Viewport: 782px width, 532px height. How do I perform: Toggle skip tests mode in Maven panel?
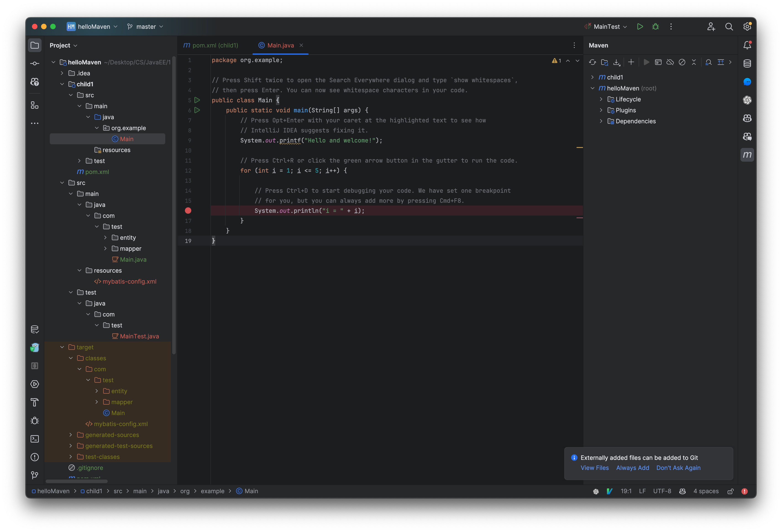(682, 62)
